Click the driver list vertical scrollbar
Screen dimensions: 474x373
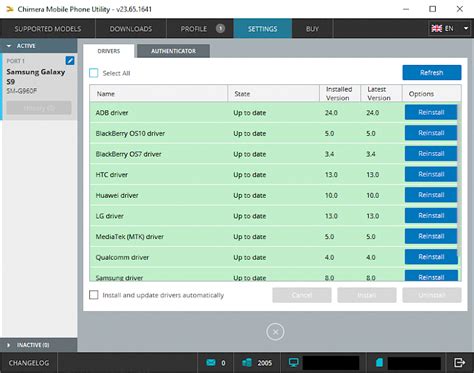pos(459,180)
